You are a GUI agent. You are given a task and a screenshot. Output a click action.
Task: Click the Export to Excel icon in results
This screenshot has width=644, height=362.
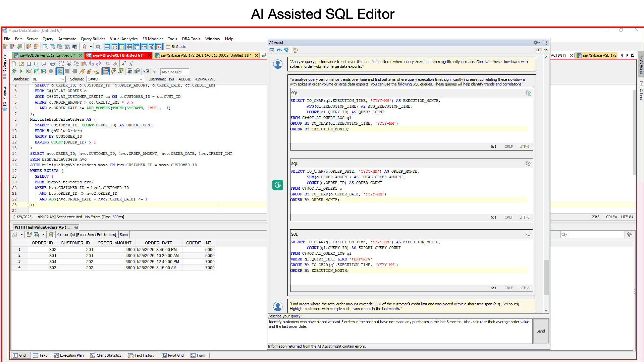pos(36,235)
